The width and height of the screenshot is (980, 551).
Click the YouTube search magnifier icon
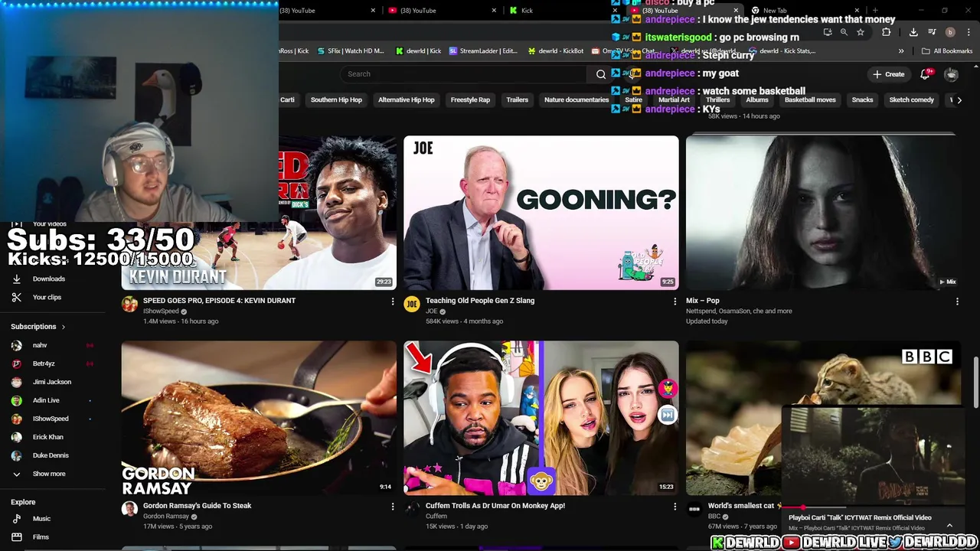(601, 74)
